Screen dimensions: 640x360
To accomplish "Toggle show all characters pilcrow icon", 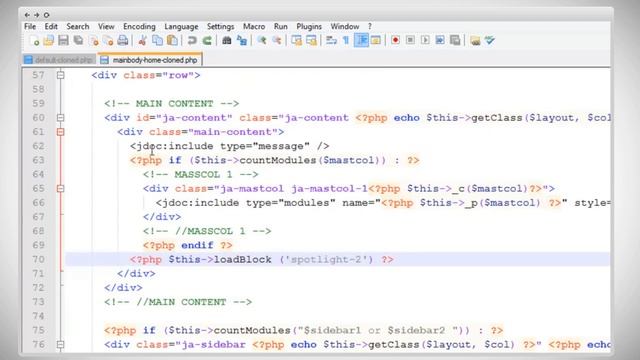I will tap(346, 40).
